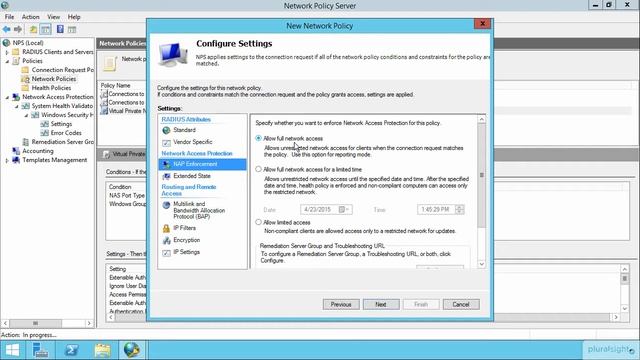Viewport: 640px width, 360px height.
Task: Open the Help menu
Action: click(x=74, y=17)
